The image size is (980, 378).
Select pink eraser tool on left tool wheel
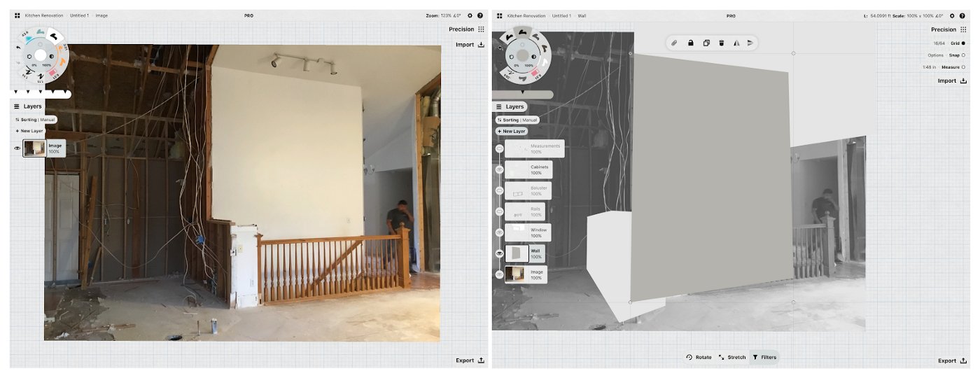(55, 73)
